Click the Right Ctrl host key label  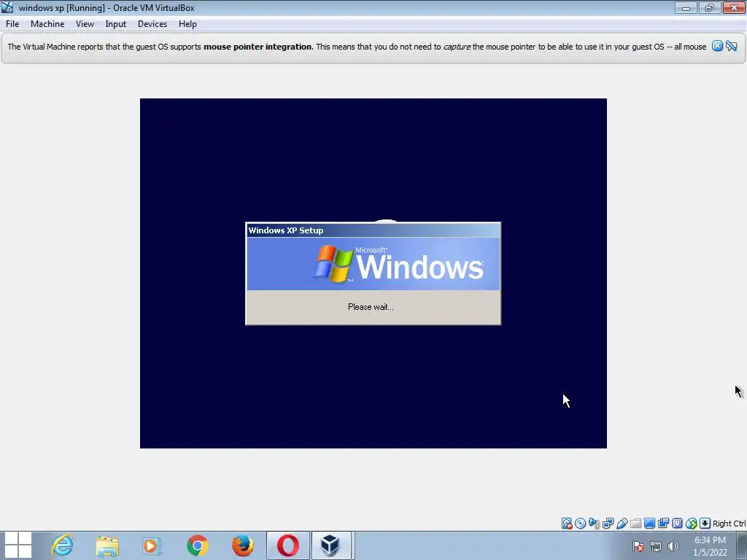(729, 524)
